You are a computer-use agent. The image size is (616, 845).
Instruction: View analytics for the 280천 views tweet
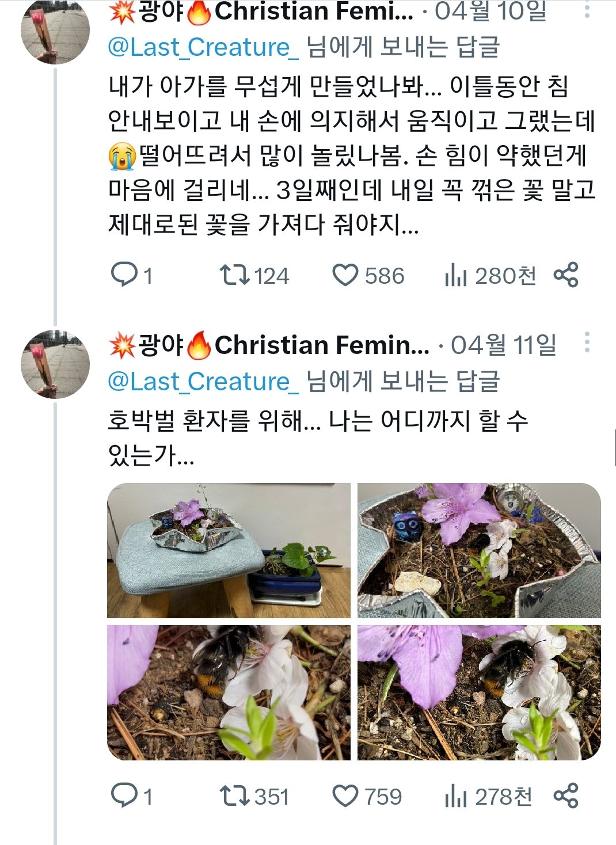[x=455, y=276]
